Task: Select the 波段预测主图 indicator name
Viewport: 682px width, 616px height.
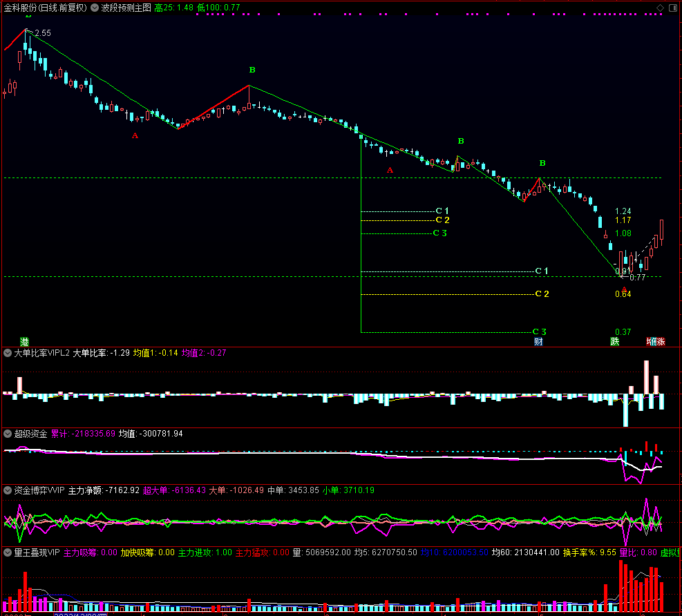Action: [x=126, y=8]
